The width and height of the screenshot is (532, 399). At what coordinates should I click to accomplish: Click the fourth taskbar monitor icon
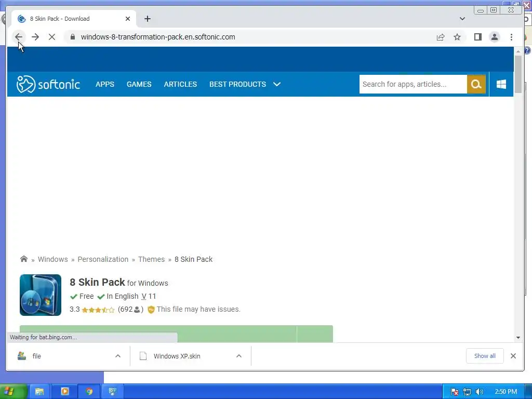[113, 392]
